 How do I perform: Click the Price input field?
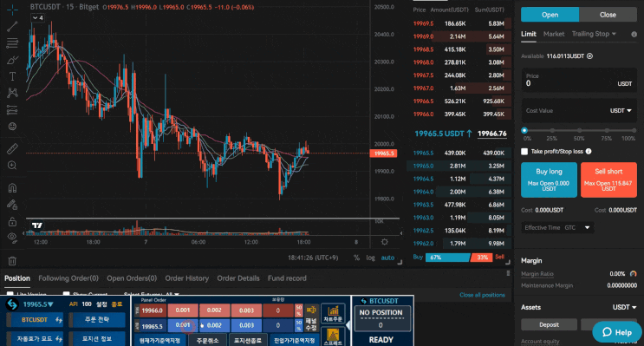click(x=579, y=81)
